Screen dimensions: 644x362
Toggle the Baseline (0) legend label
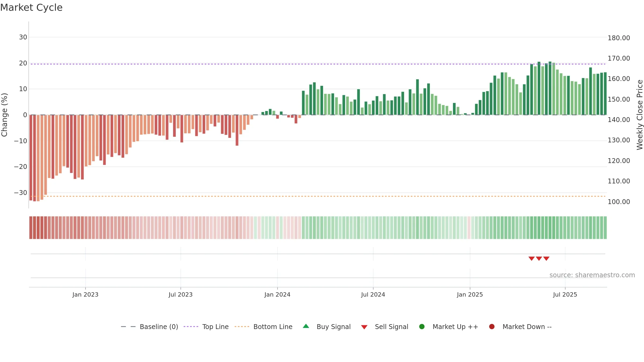[x=159, y=327]
